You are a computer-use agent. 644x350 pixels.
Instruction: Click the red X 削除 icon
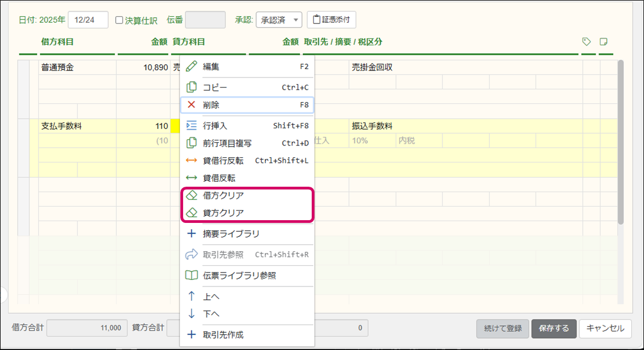pyautogui.click(x=191, y=105)
